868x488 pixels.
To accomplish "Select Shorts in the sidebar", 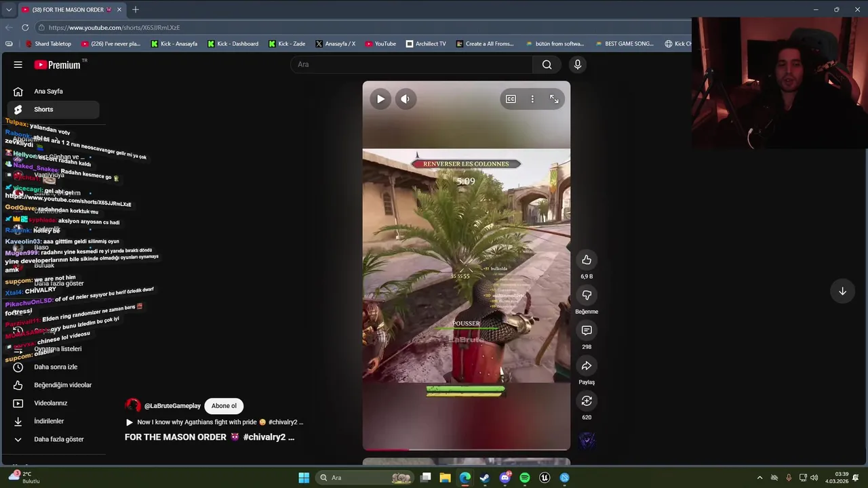I will pos(53,109).
